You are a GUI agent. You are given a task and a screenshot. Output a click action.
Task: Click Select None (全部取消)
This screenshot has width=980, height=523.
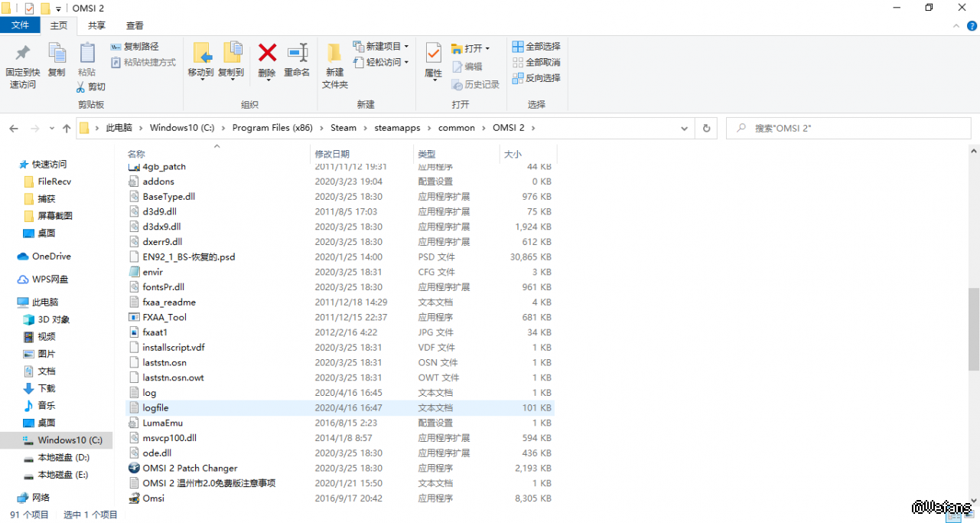[x=536, y=62]
